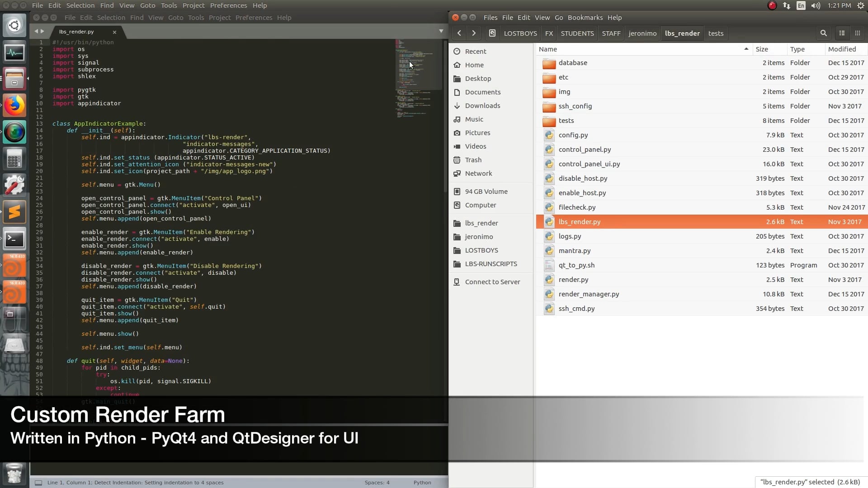Open Tools menu in Sublime window
The image size is (868, 488).
pos(196,18)
